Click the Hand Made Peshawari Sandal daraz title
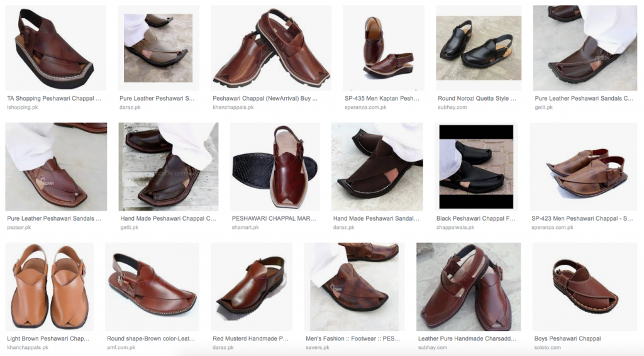Screen dimensions: 644x356 376,218
